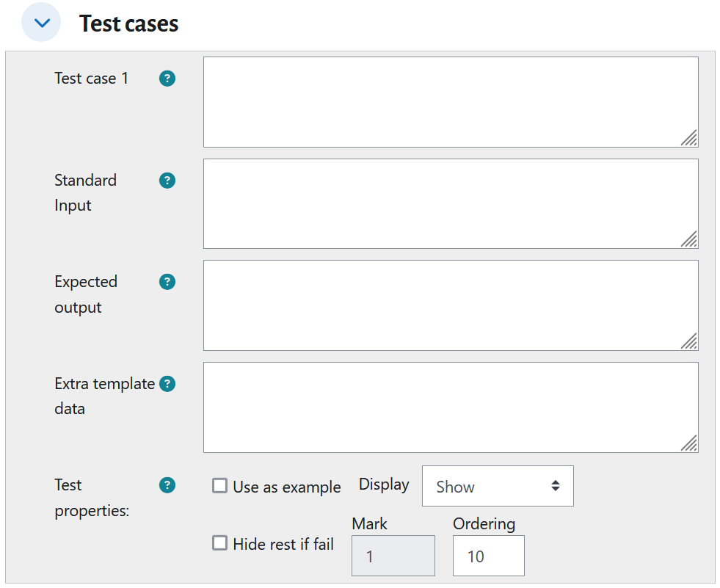Tick the Hide rest if fail checkbox
This screenshot has width=720, height=588.
pyautogui.click(x=219, y=543)
